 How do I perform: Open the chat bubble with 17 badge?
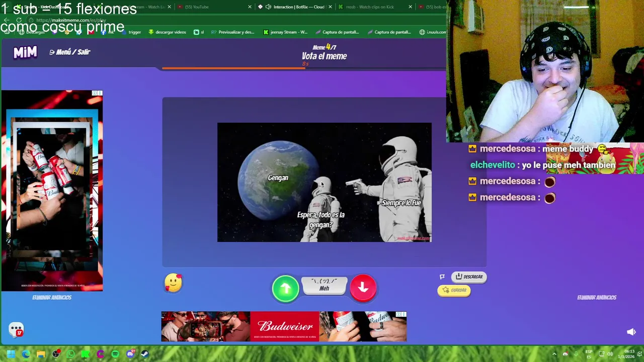click(x=16, y=329)
